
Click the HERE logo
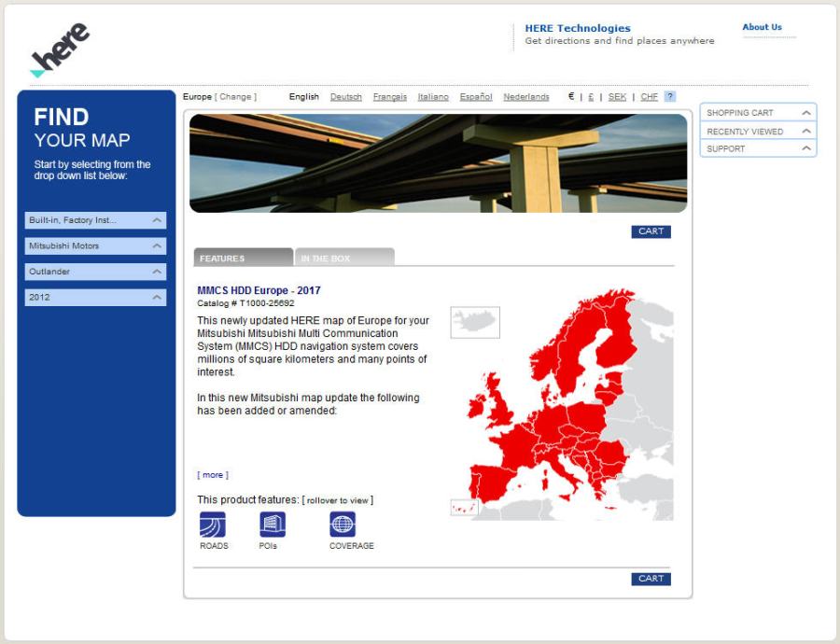60,50
